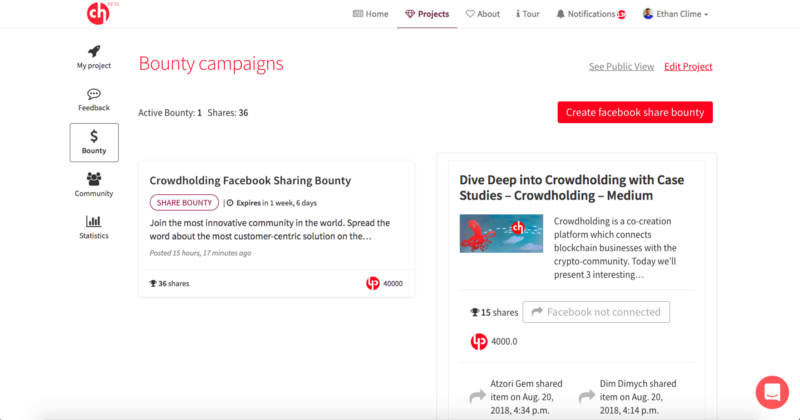Image resolution: width=800 pixels, height=420 pixels.
Task: Open the About menu item
Action: click(483, 14)
